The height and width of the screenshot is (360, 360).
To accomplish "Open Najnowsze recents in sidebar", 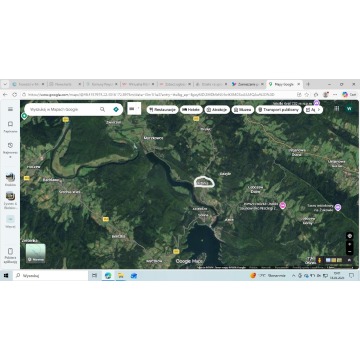I will [10, 149].
